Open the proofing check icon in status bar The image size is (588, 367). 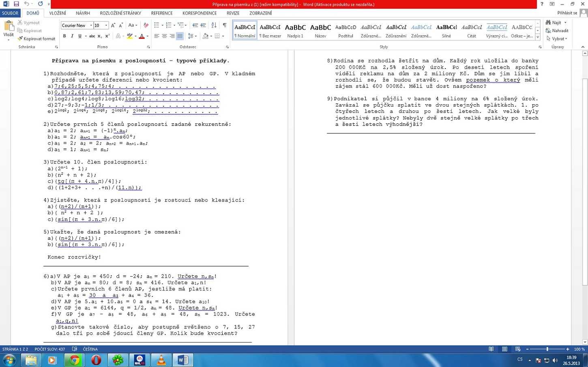coord(75,349)
